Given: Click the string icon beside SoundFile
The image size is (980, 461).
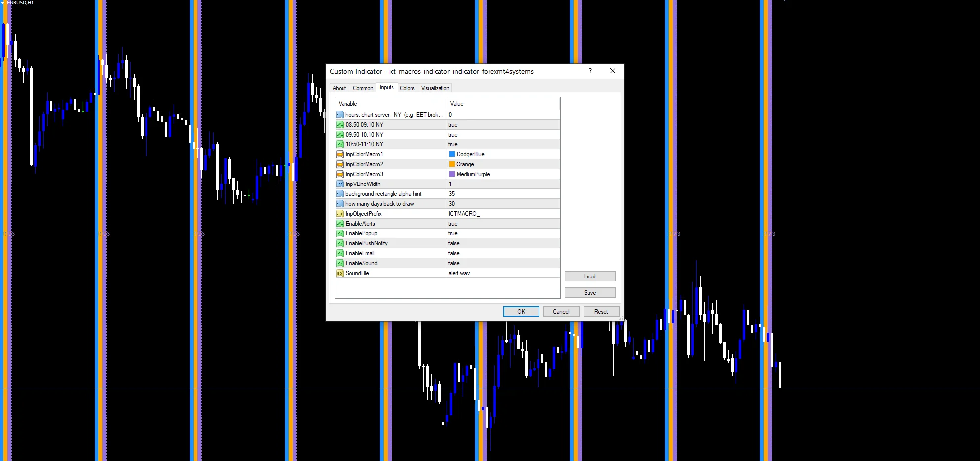Looking at the screenshot, I should point(340,273).
